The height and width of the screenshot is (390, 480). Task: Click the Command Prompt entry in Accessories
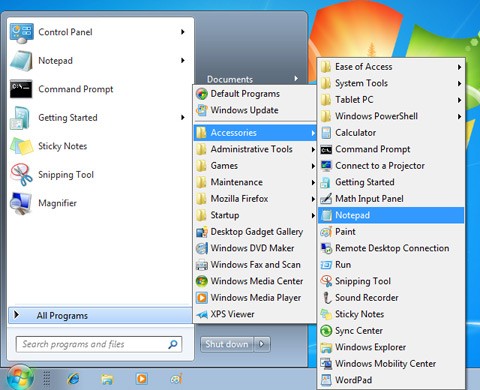pyautogui.click(x=391, y=149)
